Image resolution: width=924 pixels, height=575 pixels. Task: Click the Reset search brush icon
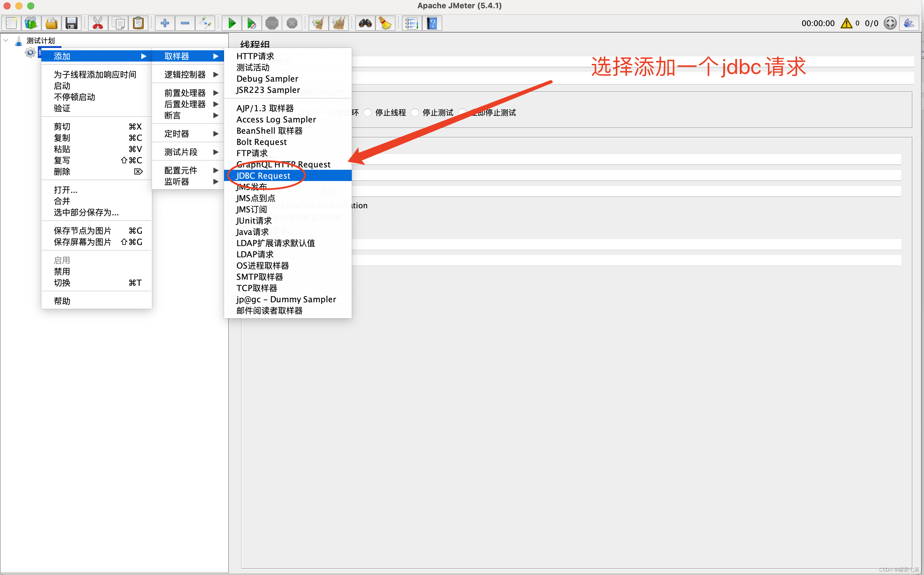click(x=385, y=23)
